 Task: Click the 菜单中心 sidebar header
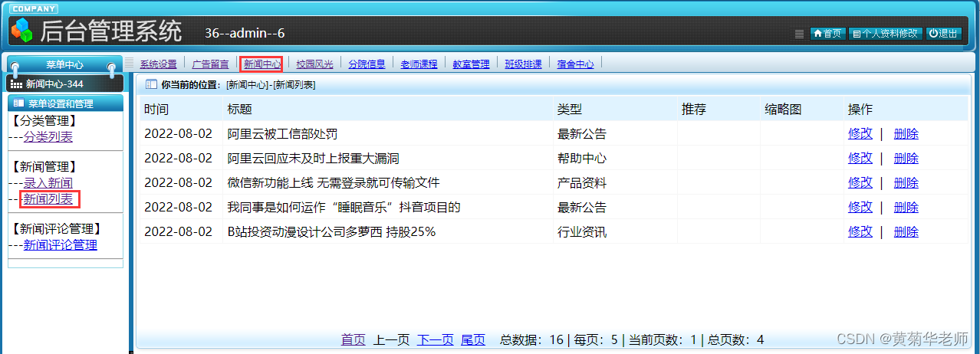pyautogui.click(x=64, y=65)
